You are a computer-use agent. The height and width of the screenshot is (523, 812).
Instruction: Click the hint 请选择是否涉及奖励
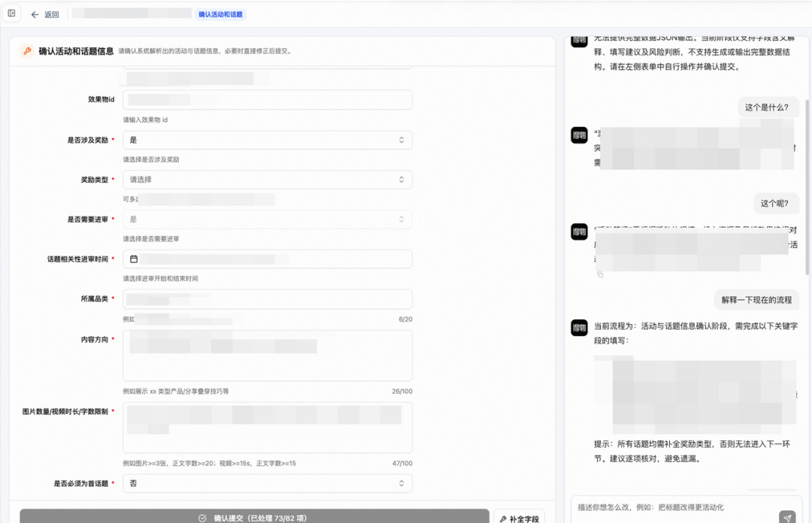(150, 159)
